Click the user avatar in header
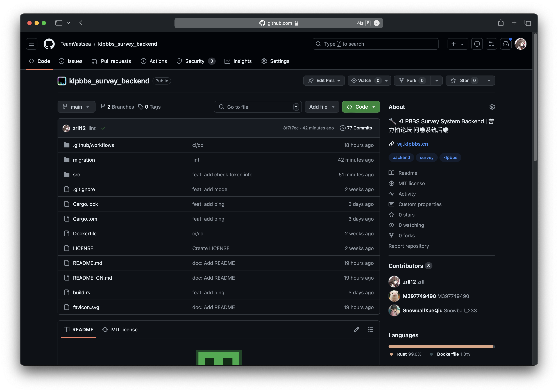The image size is (558, 392). (521, 44)
